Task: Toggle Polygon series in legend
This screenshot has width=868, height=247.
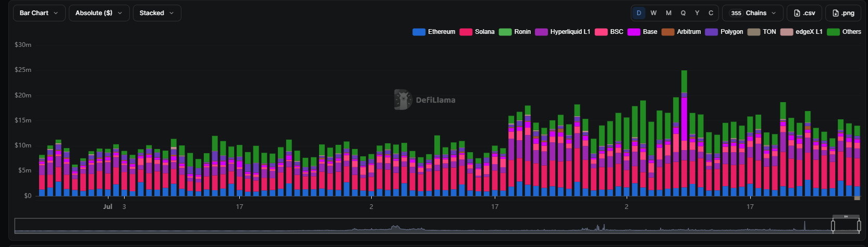Action: (x=724, y=32)
